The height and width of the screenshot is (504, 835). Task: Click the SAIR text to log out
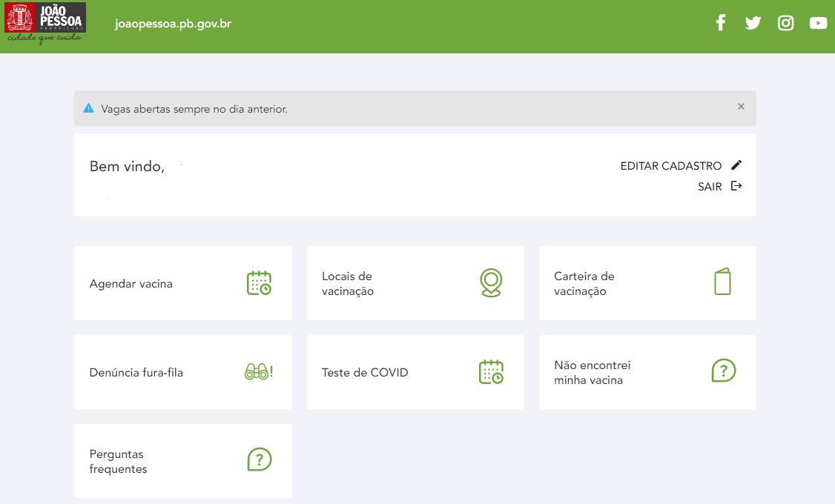[x=710, y=187]
